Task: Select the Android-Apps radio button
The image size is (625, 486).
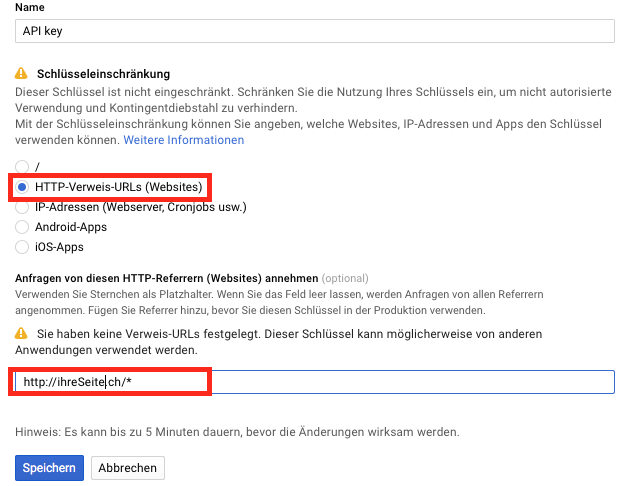Action: [x=22, y=227]
